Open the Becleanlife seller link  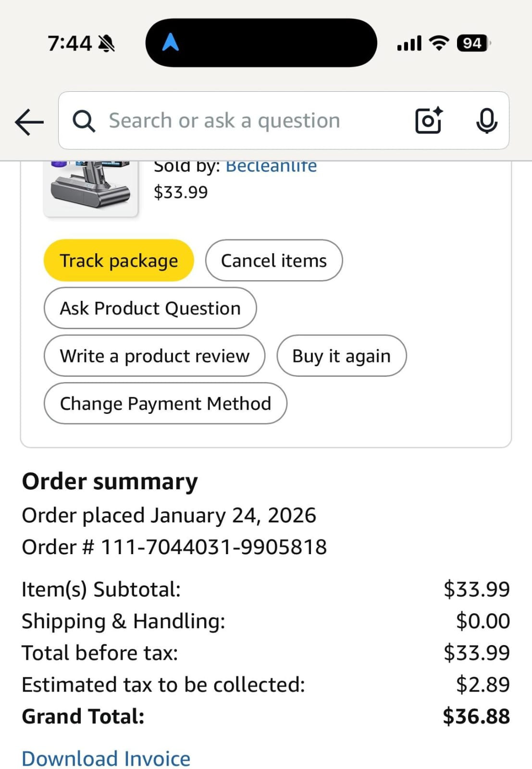point(271,166)
